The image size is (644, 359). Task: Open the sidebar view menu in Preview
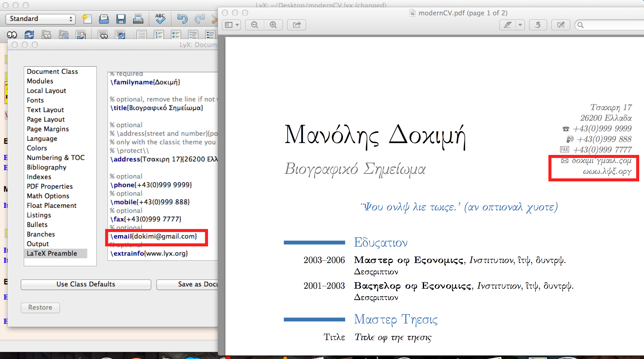point(231,25)
